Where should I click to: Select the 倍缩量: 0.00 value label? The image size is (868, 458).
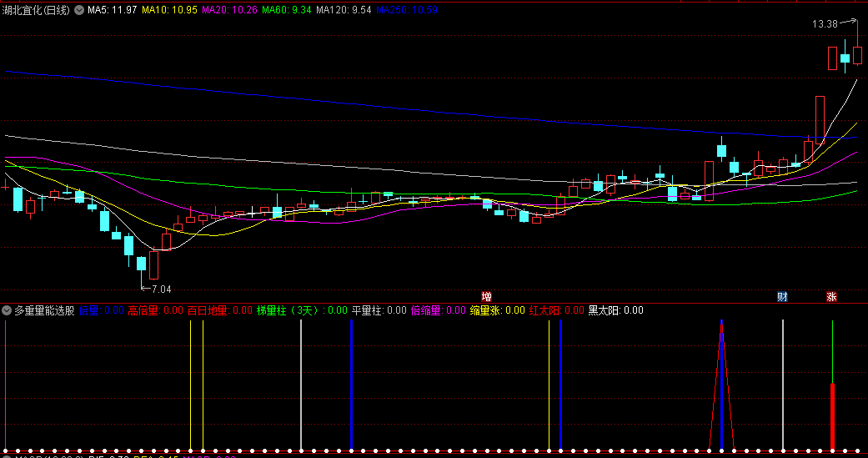click(x=439, y=310)
